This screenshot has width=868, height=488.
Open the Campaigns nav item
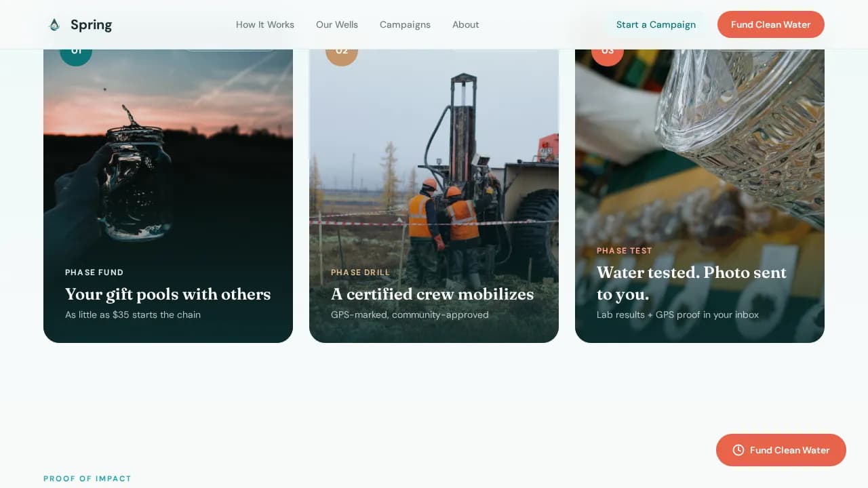click(x=405, y=24)
